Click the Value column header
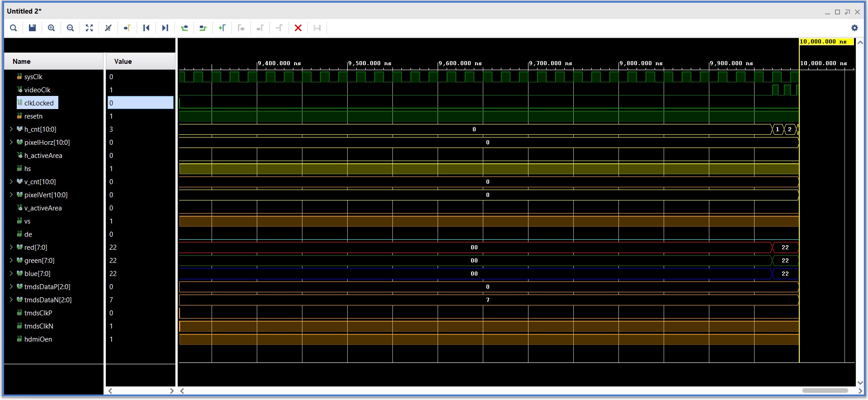This screenshot has width=868, height=400. pyautogui.click(x=140, y=62)
